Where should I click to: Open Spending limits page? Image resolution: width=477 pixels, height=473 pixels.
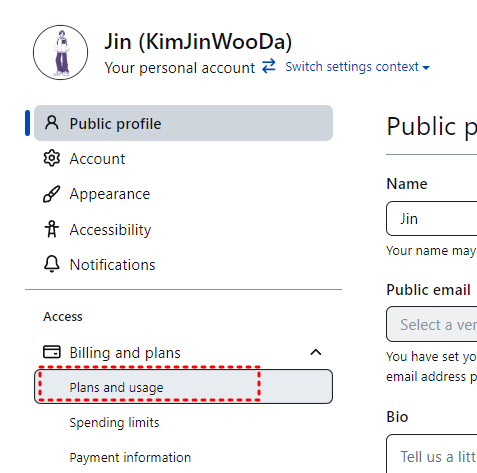(x=114, y=423)
